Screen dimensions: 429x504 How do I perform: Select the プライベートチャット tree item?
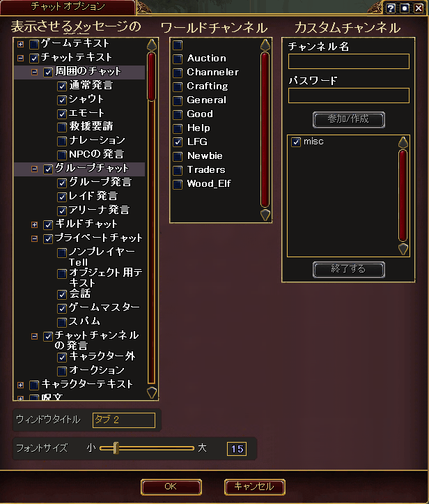[99, 238]
